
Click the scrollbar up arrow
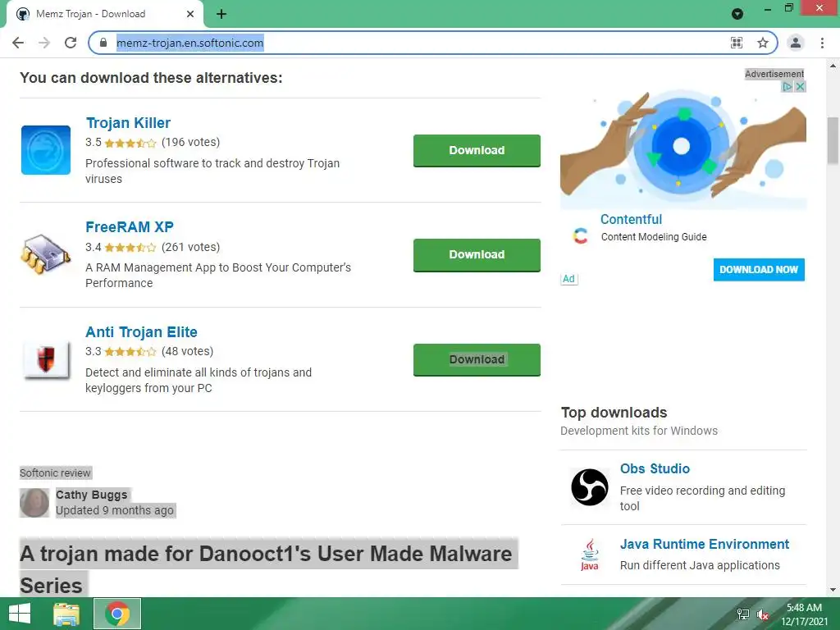[833, 66]
